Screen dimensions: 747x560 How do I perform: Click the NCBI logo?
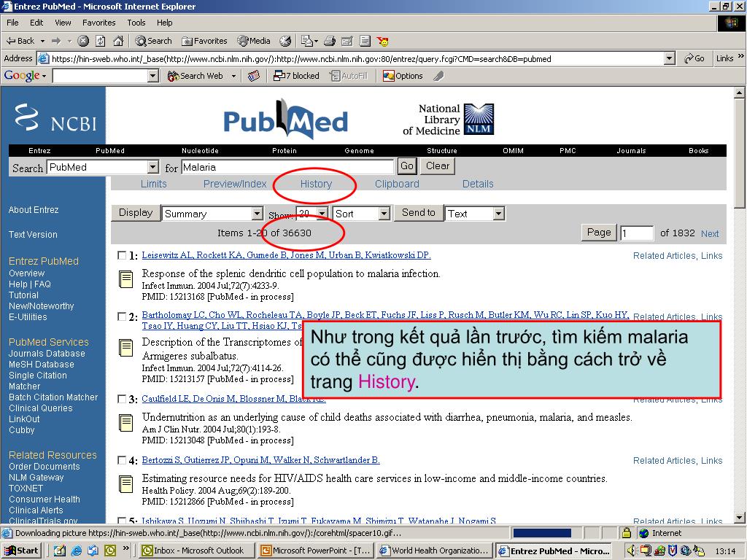point(55,117)
